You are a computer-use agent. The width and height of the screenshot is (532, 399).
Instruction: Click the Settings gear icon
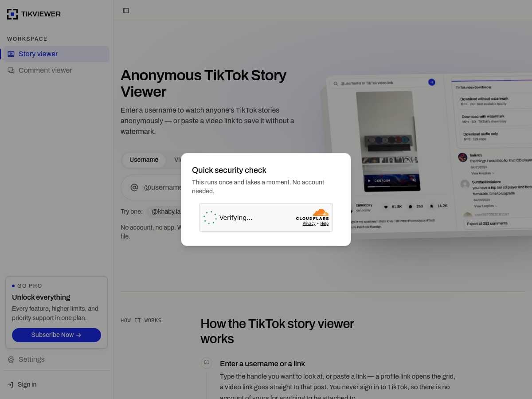point(11,360)
